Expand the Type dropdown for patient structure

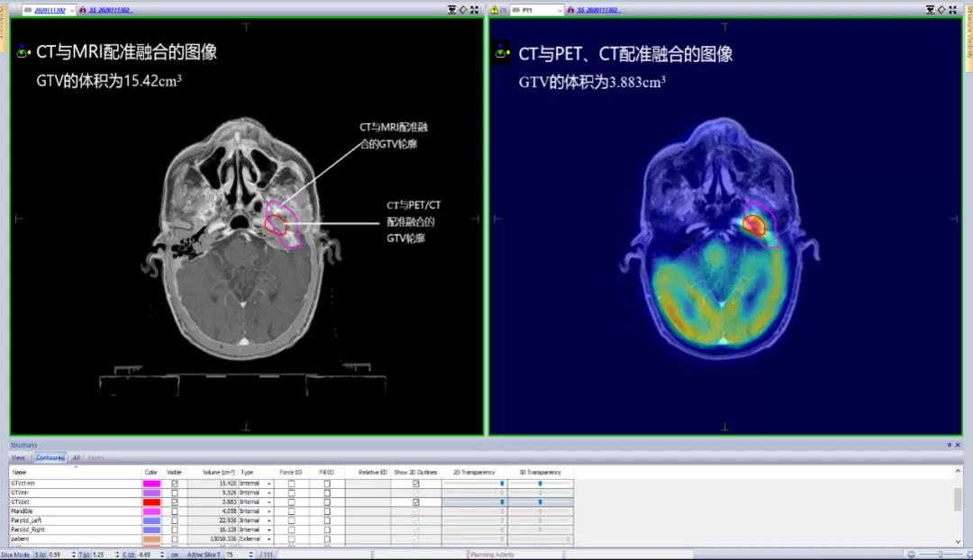(x=268, y=539)
